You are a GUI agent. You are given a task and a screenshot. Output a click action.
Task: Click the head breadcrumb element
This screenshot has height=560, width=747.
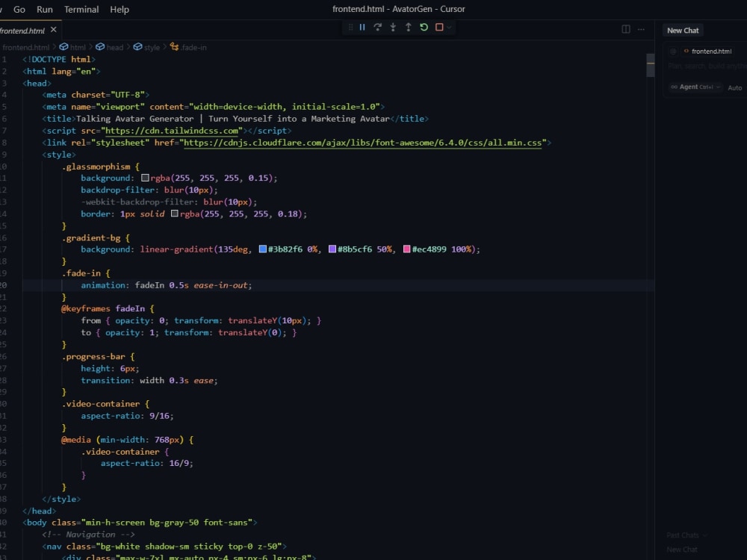[110, 47]
